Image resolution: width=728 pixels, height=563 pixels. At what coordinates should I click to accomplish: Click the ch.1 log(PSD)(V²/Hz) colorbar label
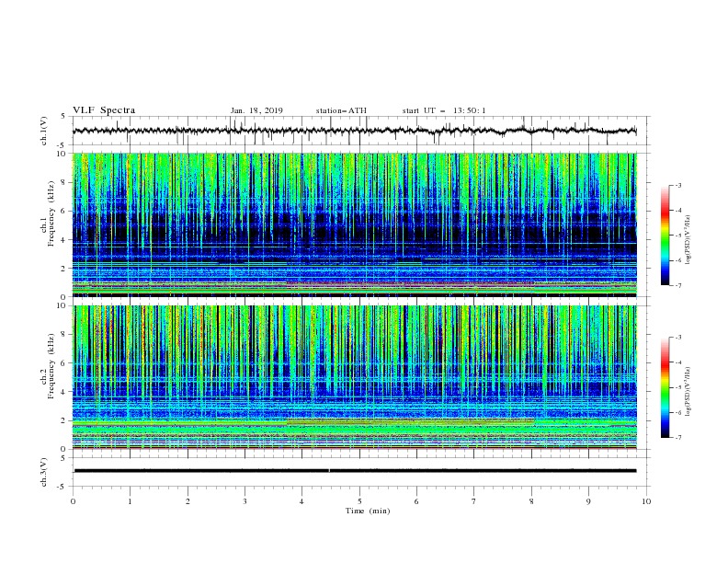[688, 240]
